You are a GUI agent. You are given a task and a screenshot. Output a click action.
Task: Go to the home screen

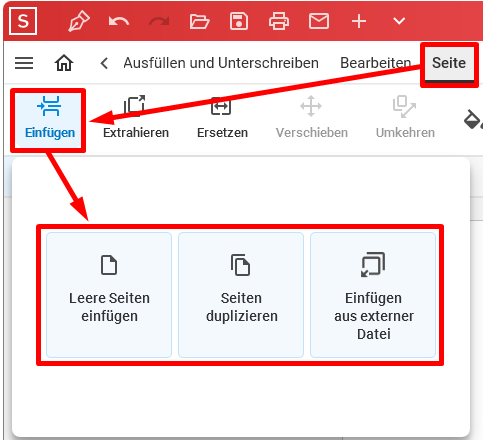pyautogui.click(x=64, y=63)
